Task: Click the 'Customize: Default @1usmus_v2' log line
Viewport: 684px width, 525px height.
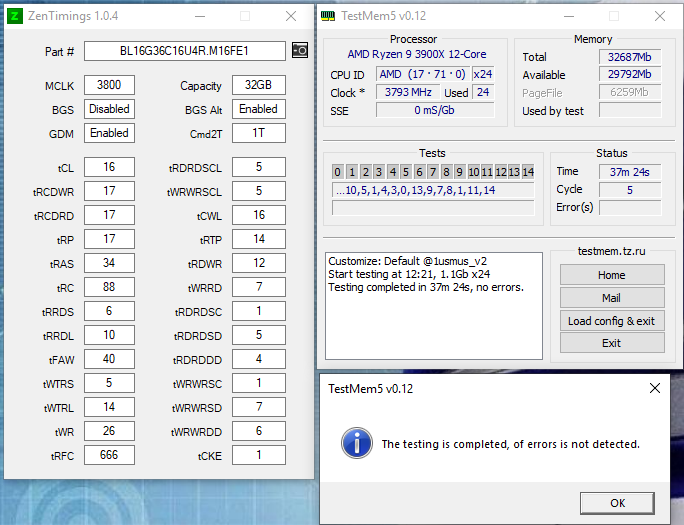Action: (407, 261)
